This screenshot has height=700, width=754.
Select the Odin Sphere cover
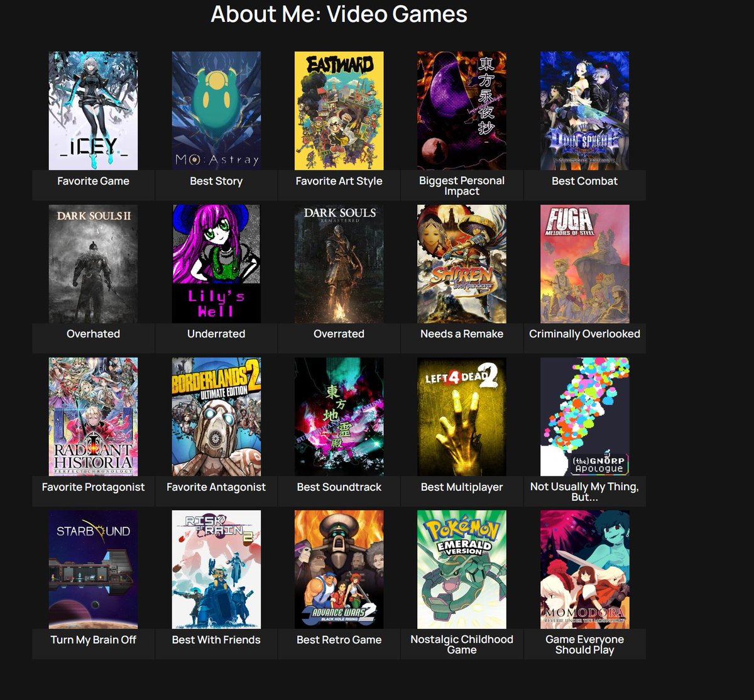point(584,111)
